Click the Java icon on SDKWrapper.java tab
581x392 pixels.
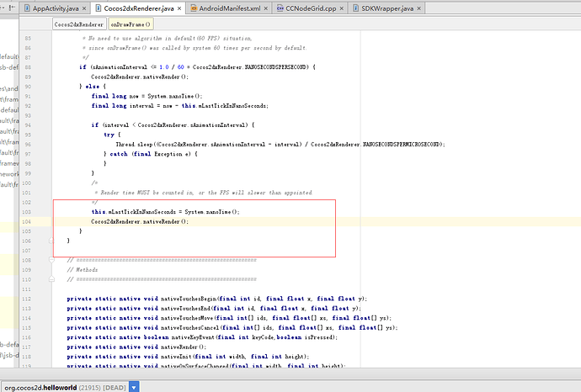coord(355,8)
